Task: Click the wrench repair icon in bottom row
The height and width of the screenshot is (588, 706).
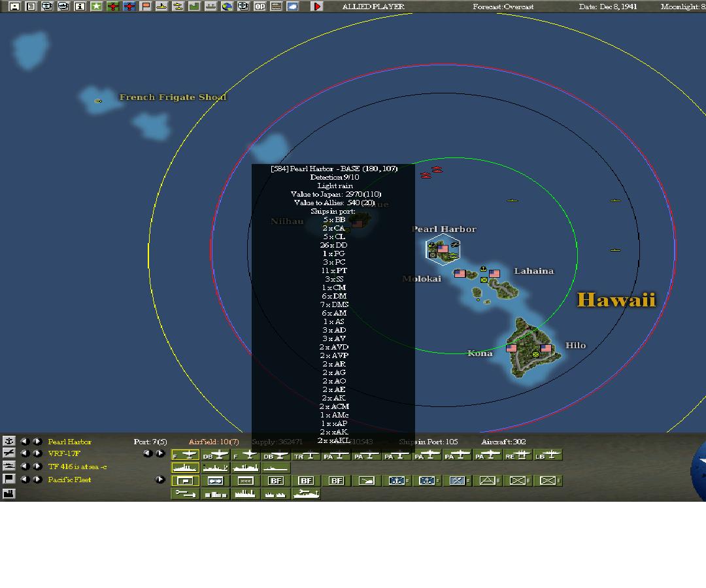Action: [x=185, y=494]
